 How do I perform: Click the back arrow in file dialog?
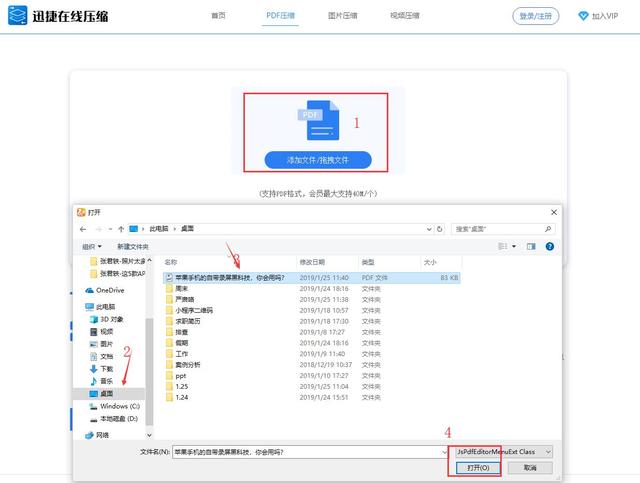85,229
